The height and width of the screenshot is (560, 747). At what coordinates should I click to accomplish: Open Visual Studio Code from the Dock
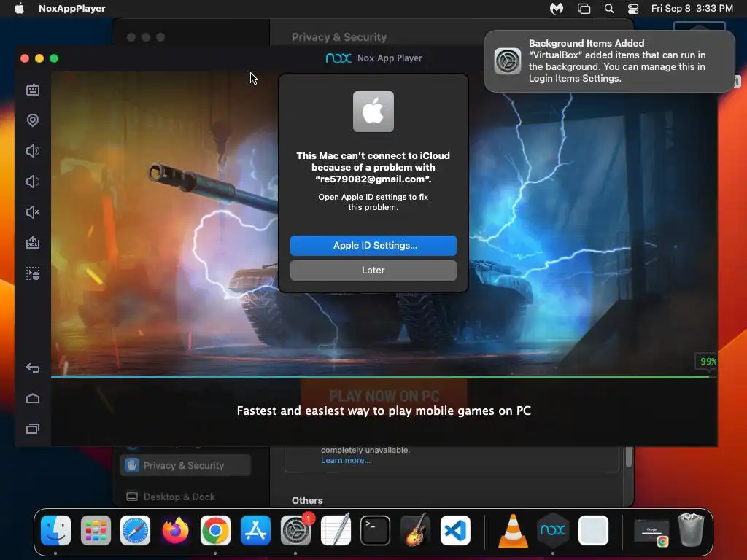(x=455, y=530)
